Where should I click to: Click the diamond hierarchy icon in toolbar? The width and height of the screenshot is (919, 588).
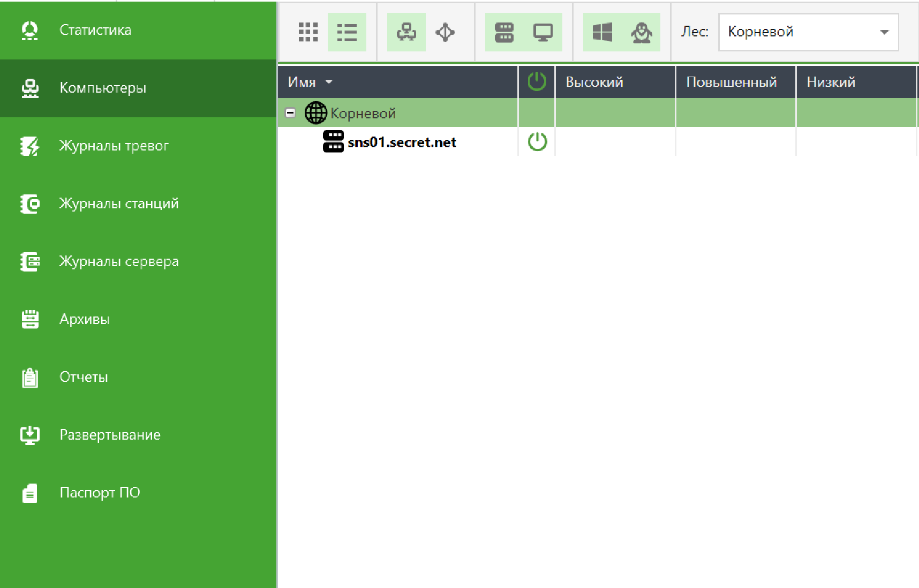(x=445, y=32)
